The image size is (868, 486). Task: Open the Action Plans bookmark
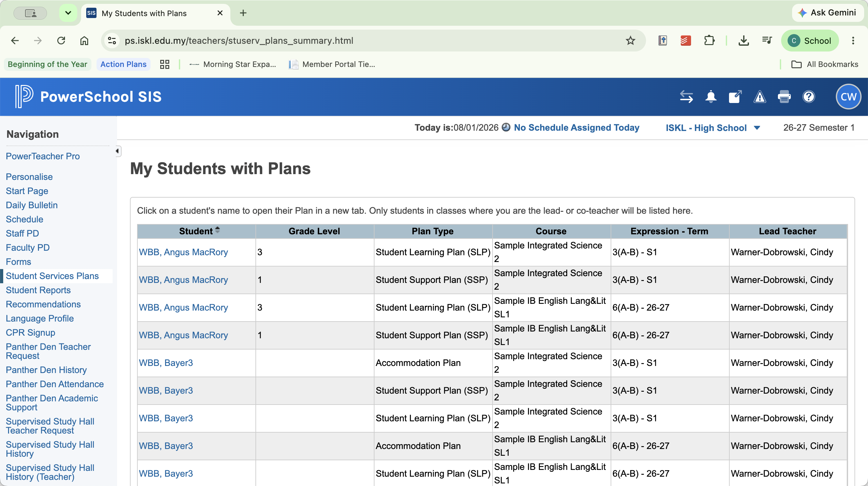[x=123, y=64]
